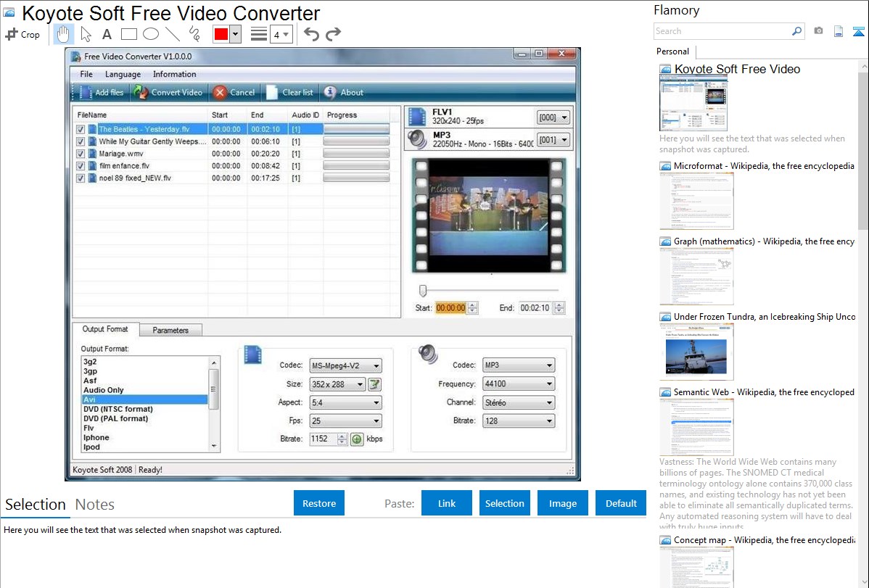Open the Language menu
Image resolution: width=869 pixels, height=588 pixels.
click(x=123, y=74)
